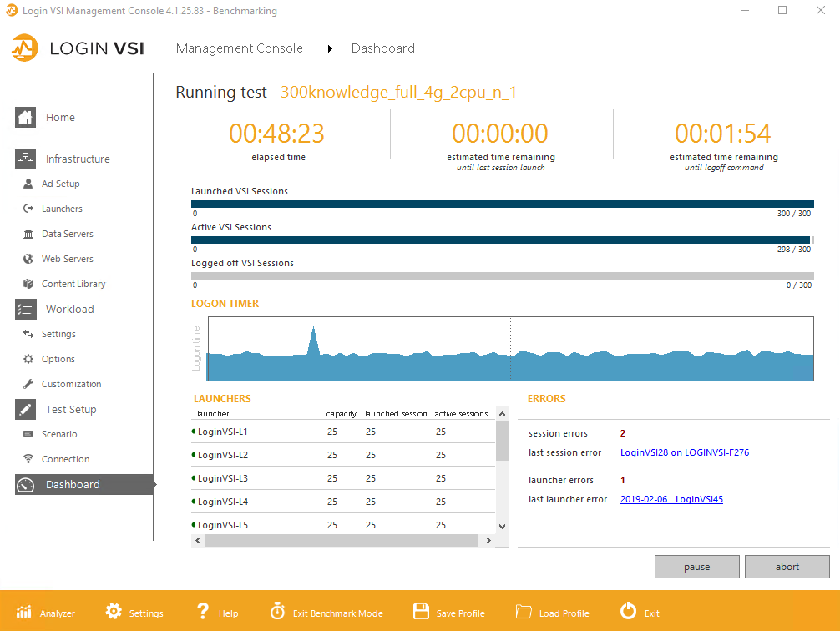
Task: Click the launchers list scroll-down arrow
Action: tap(502, 526)
